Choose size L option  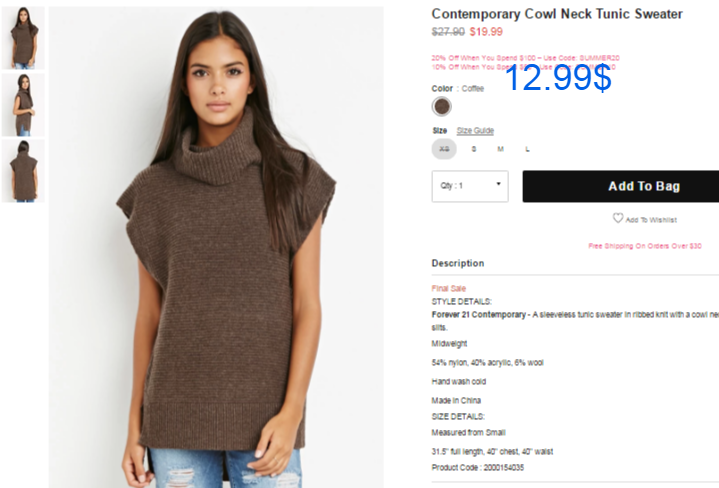click(x=527, y=149)
